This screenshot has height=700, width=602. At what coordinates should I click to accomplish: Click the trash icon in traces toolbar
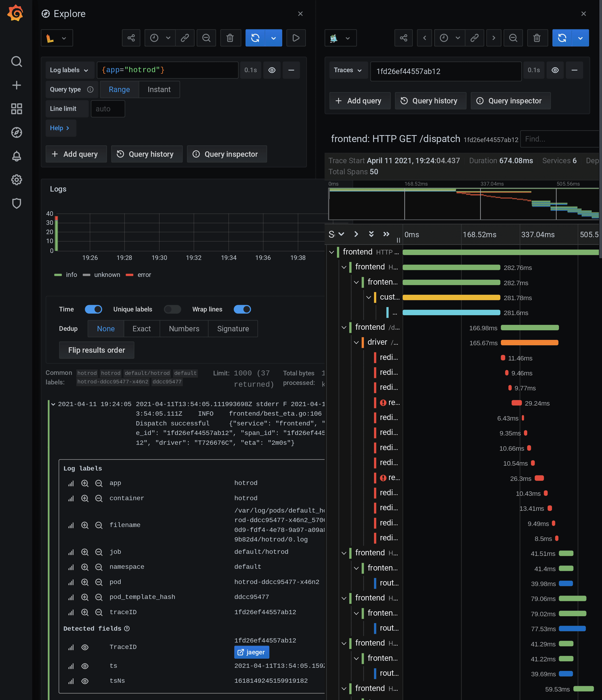click(537, 38)
